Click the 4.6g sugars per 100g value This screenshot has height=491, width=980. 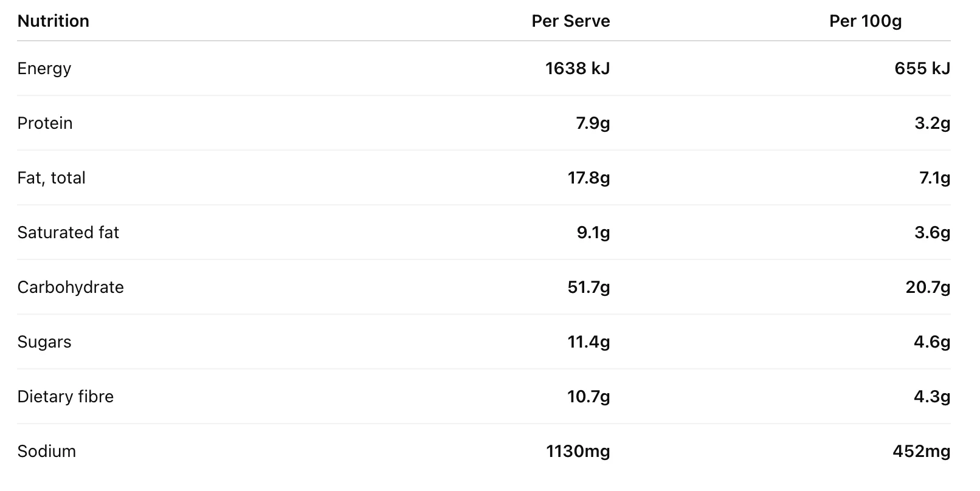point(932,342)
